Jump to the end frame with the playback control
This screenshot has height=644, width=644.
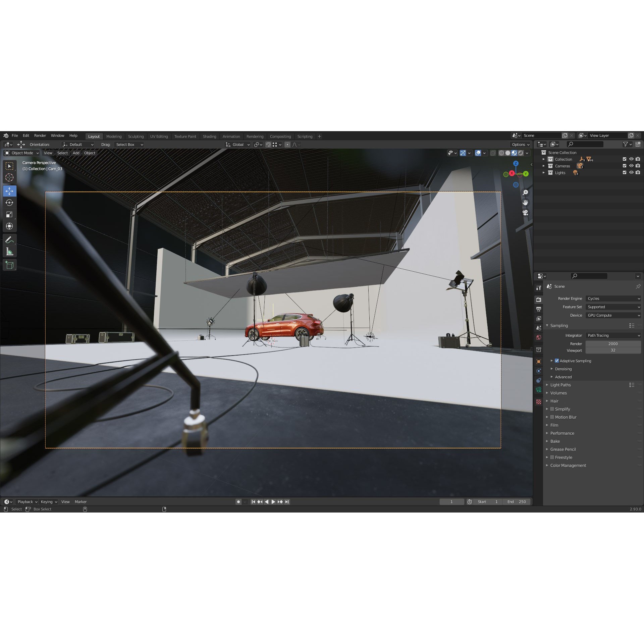[x=287, y=501]
